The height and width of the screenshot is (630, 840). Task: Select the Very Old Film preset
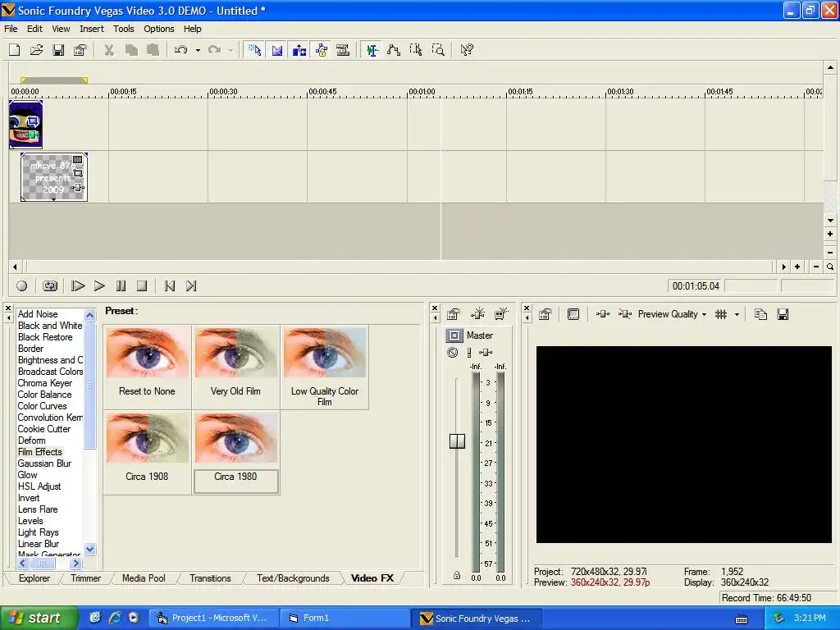coord(235,367)
